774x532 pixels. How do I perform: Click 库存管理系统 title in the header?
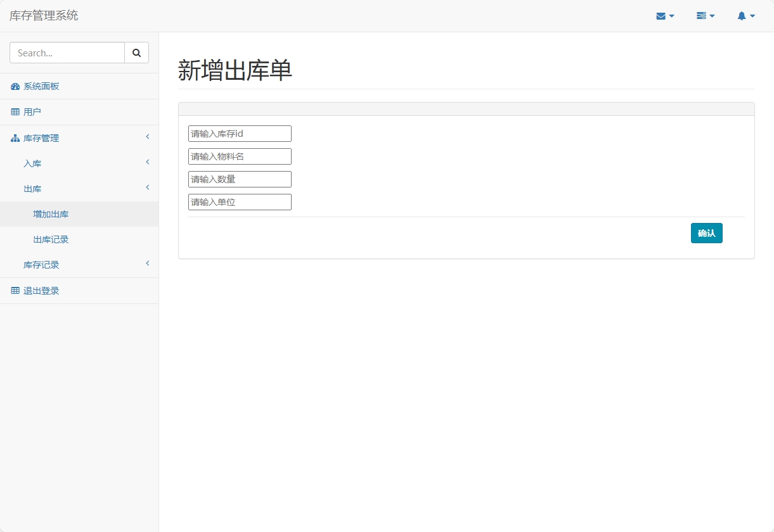[43, 15]
